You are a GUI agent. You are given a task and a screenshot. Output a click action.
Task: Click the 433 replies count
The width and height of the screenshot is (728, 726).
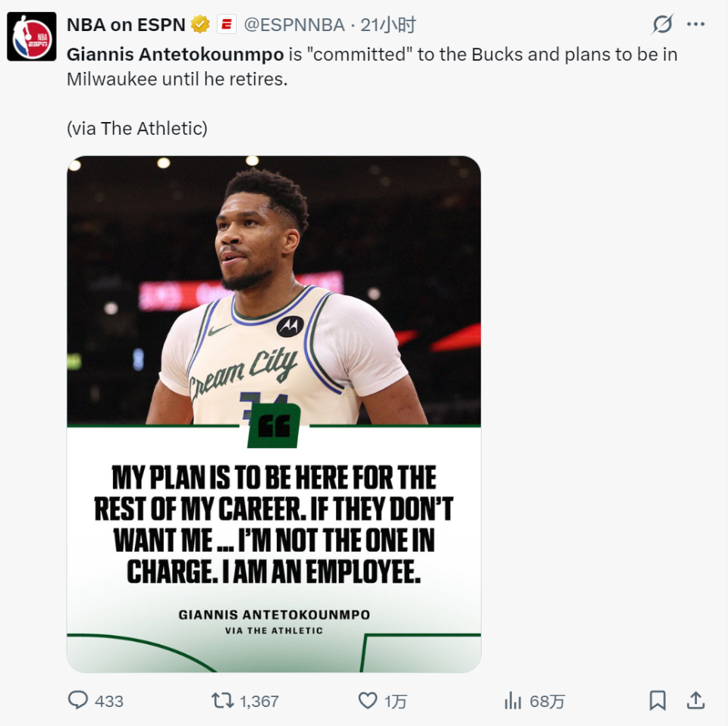109,701
